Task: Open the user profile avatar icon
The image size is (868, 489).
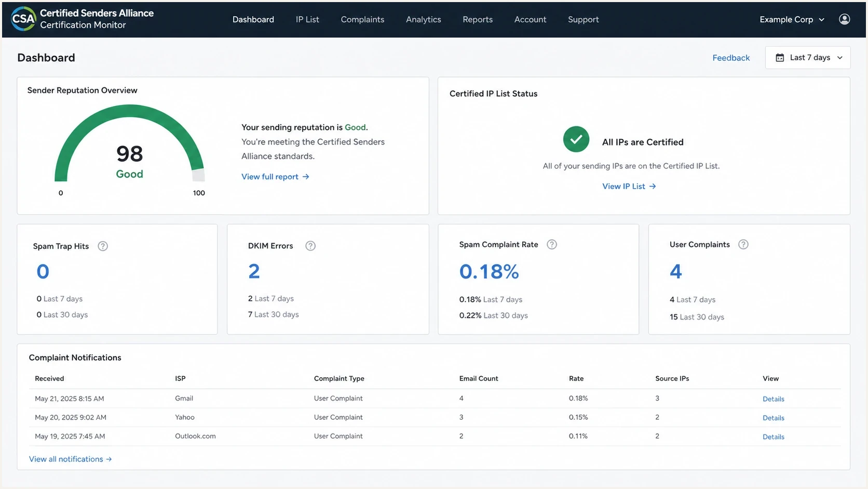Action: (x=845, y=19)
